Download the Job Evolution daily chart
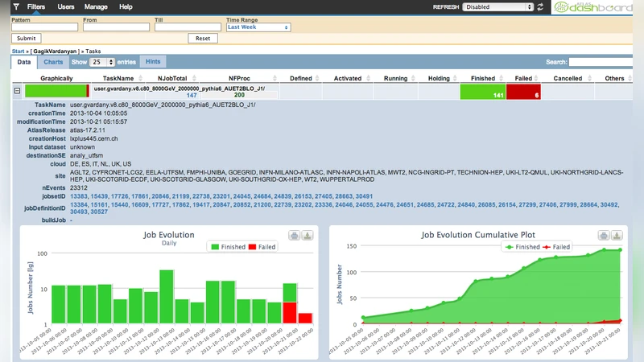Image resolution: width=644 pixels, height=362 pixels. coord(308,236)
